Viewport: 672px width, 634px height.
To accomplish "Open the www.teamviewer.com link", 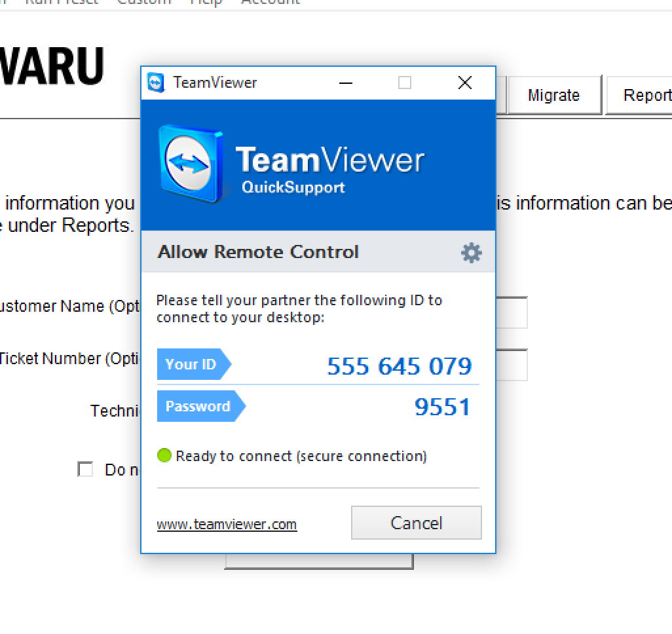I will tap(227, 524).
